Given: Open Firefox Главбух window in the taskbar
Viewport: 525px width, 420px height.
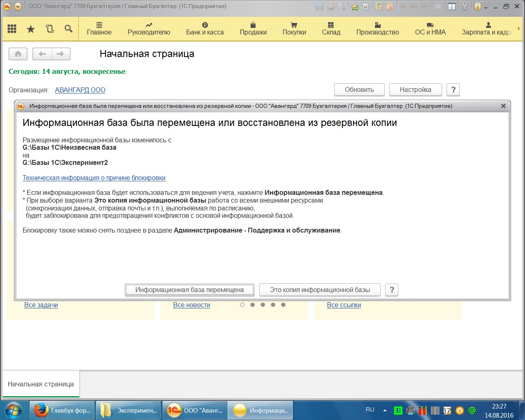Looking at the screenshot, I should coord(62,410).
